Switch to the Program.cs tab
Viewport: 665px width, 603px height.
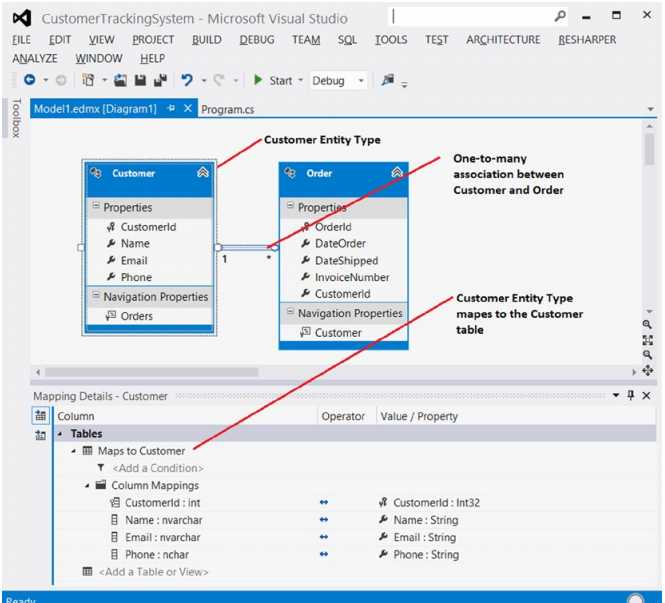coord(227,109)
